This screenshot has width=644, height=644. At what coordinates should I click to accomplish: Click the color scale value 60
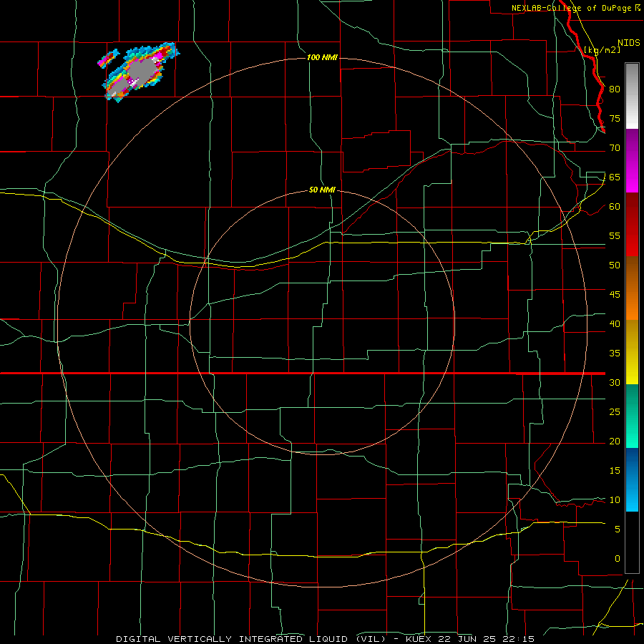point(615,207)
